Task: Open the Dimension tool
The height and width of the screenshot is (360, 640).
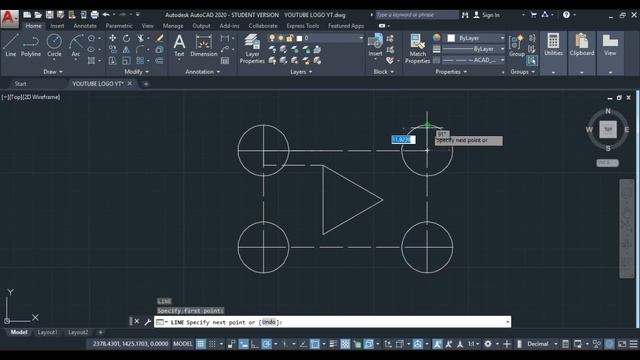Action: coord(204,45)
